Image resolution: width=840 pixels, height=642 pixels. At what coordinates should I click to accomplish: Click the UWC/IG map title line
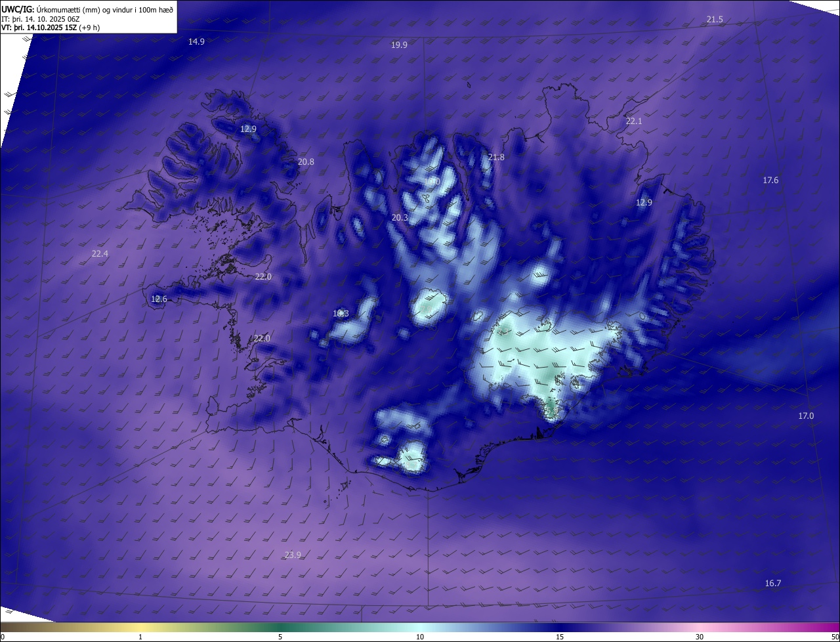click(x=87, y=9)
